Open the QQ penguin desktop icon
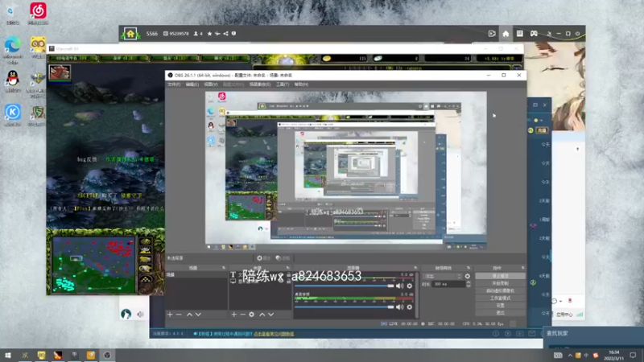644x362 pixels. 13,81
